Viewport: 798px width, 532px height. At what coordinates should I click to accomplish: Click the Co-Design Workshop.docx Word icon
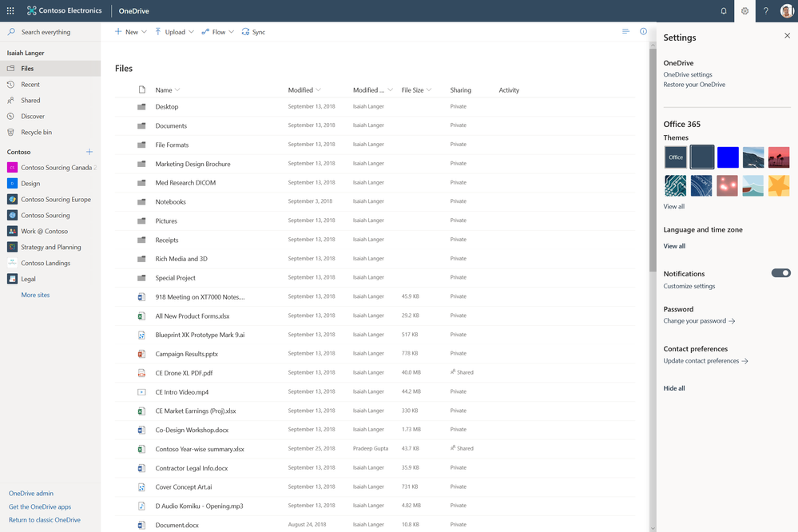coord(141,430)
